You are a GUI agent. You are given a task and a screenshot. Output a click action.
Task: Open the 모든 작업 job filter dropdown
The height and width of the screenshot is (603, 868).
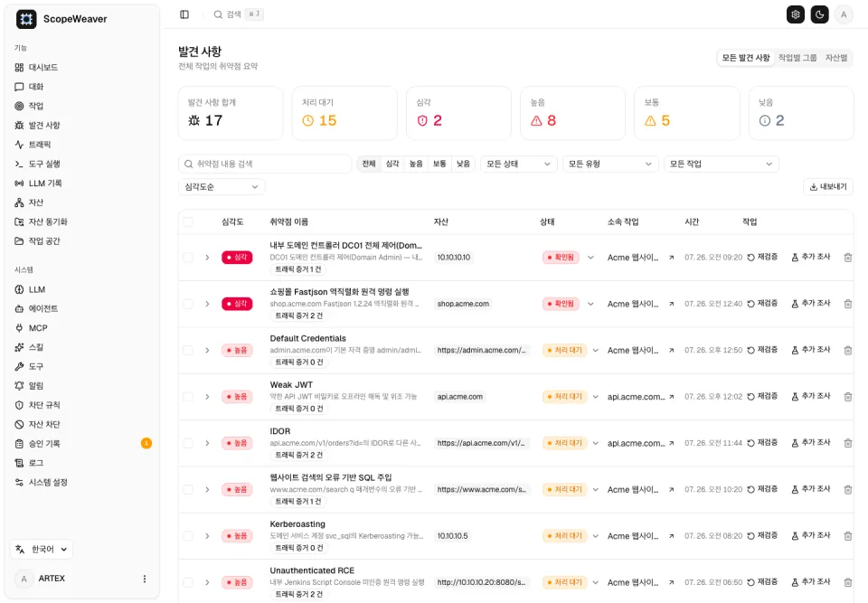pos(721,164)
